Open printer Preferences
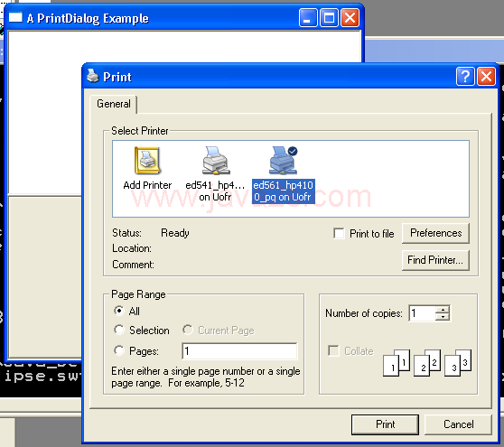Image resolution: width=504 pixels, height=447 pixels. [x=435, y=233]
